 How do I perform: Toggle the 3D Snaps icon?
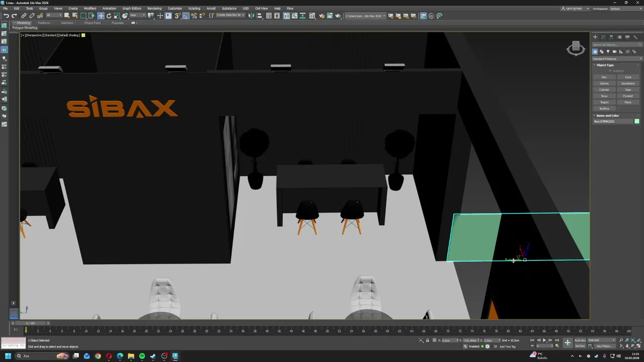[178, 16]
